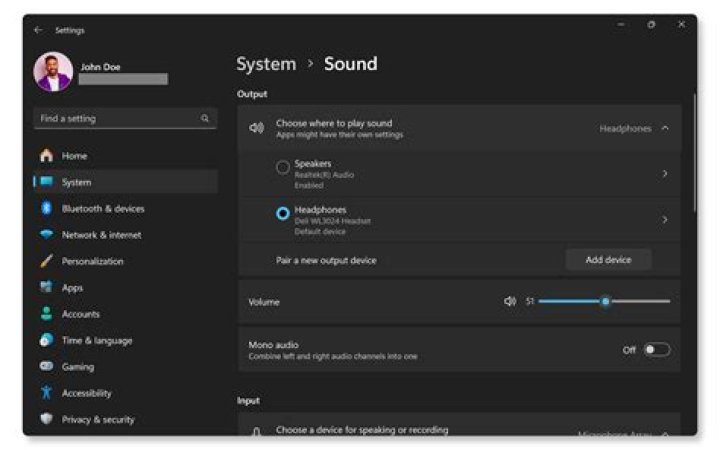Select the Speakers radio button
Screen dimensions: 720x450
(x=283, y=168)
